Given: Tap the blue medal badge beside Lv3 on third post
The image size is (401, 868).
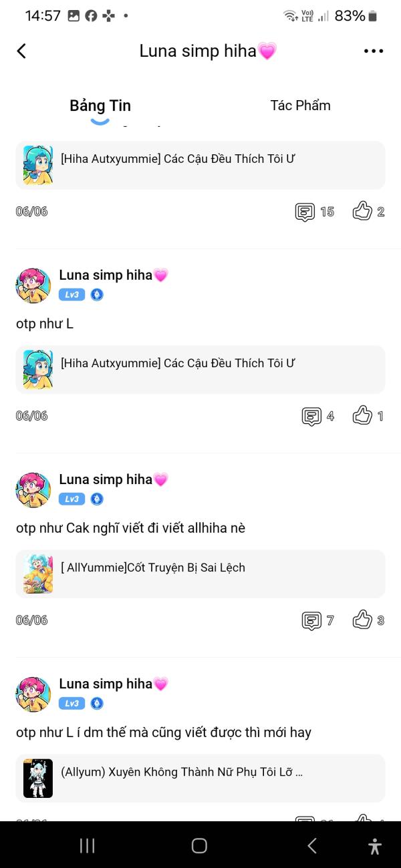Looking at the screenshot, I should pos(97,499).
